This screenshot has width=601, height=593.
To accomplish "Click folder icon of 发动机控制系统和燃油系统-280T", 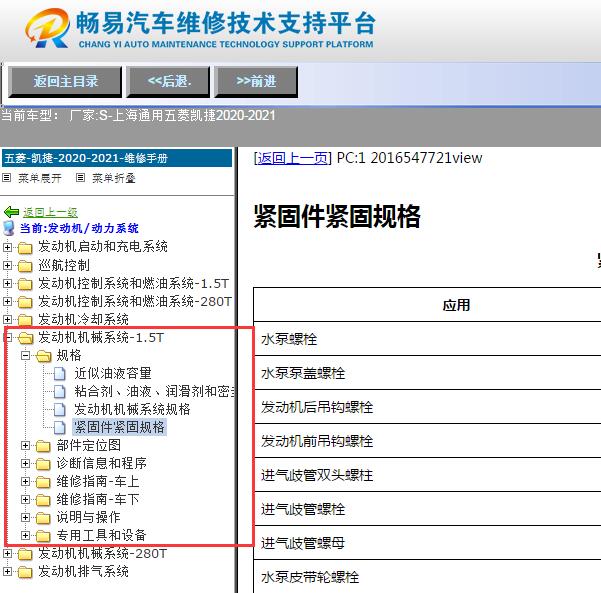I will 25,302.
